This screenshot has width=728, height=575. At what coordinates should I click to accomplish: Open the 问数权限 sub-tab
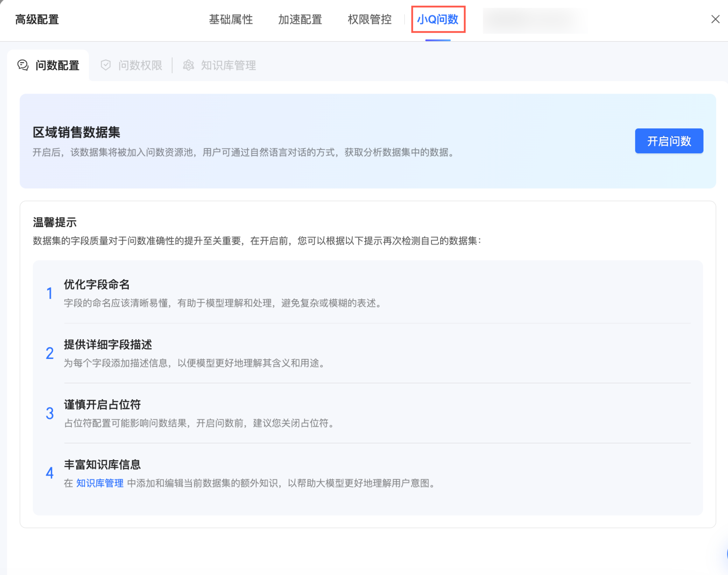click(140, 65)
